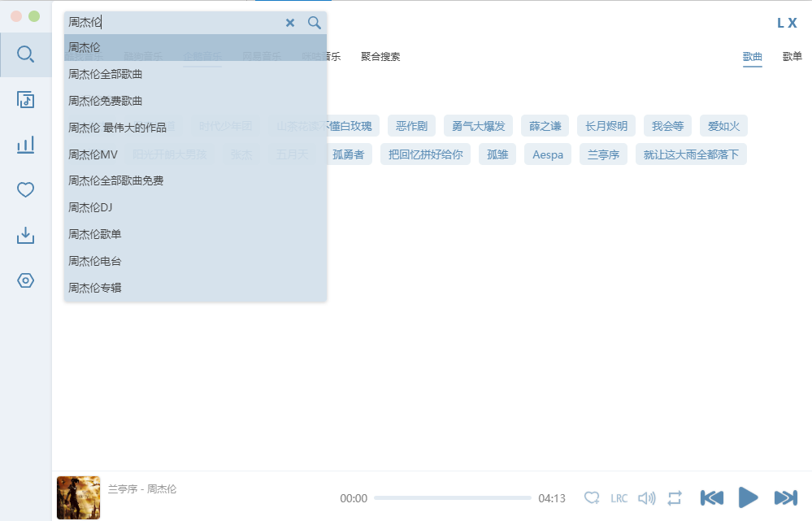Viewport: 812px width, 521px height.
Task: Open the downloads page from the sidebar
Action: [x=25, y=235]
